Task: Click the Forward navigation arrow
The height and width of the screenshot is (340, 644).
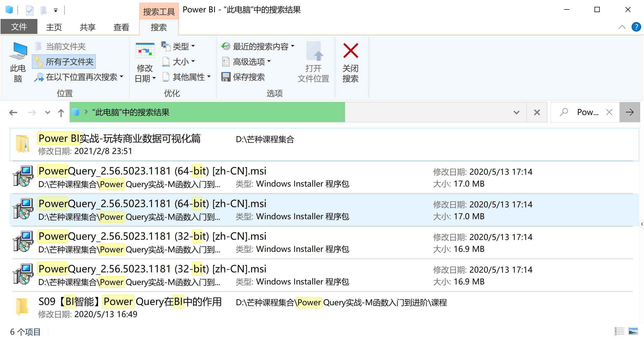Action: click(32, 113)
